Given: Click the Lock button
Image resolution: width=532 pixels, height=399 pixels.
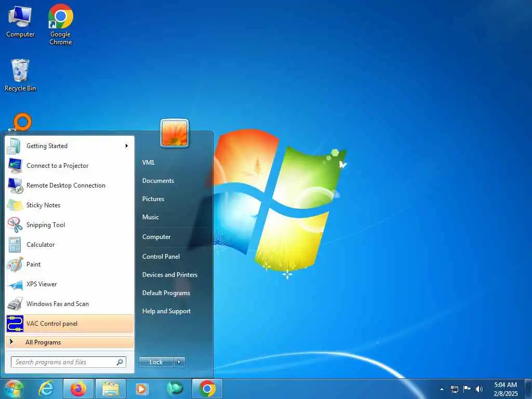Looking at the screenshot, I should pos(156,362).
